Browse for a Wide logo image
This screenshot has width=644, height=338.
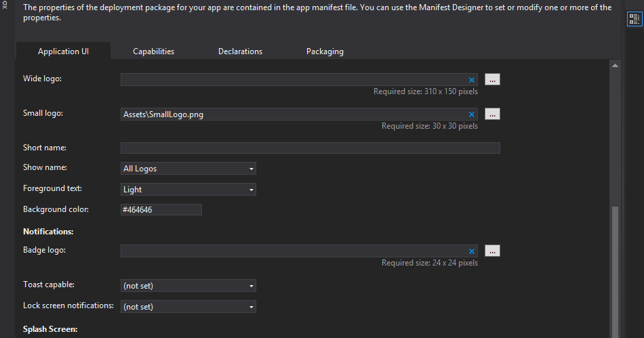tap(493, 80)
